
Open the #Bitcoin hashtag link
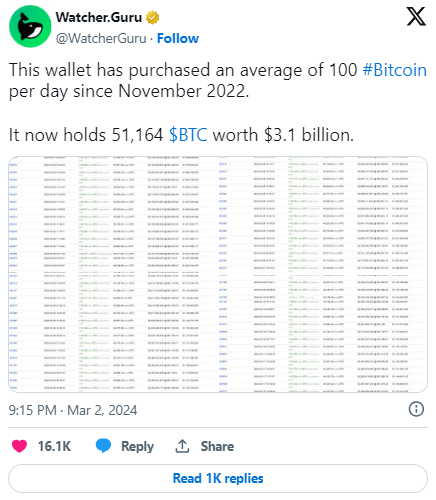pyautogui.click(x=395, y=70)
